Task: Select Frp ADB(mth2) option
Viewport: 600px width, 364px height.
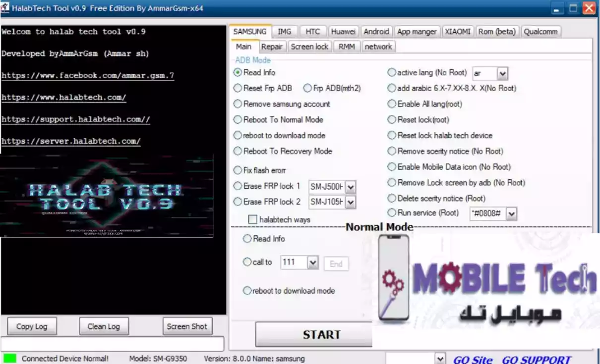Action: point(332,88)
